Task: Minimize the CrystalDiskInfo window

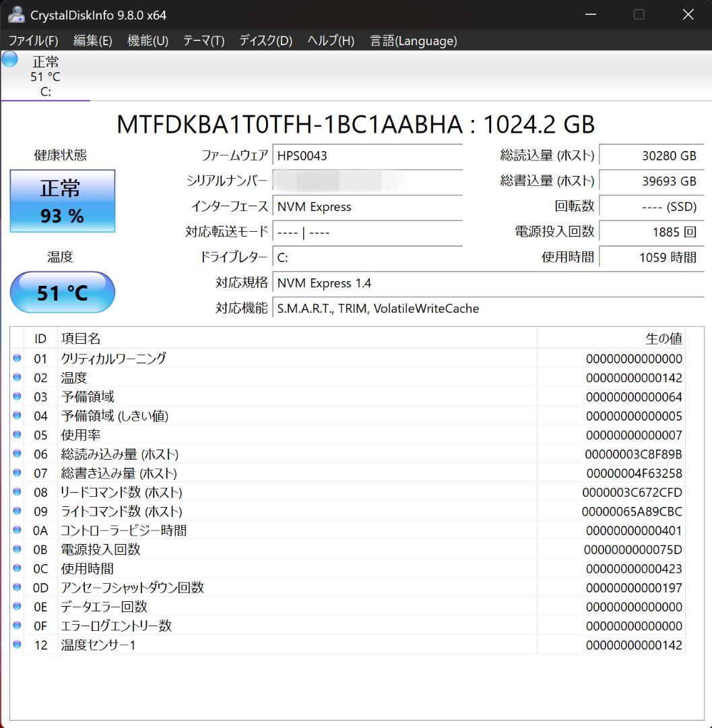Action: tap(591, 14)
